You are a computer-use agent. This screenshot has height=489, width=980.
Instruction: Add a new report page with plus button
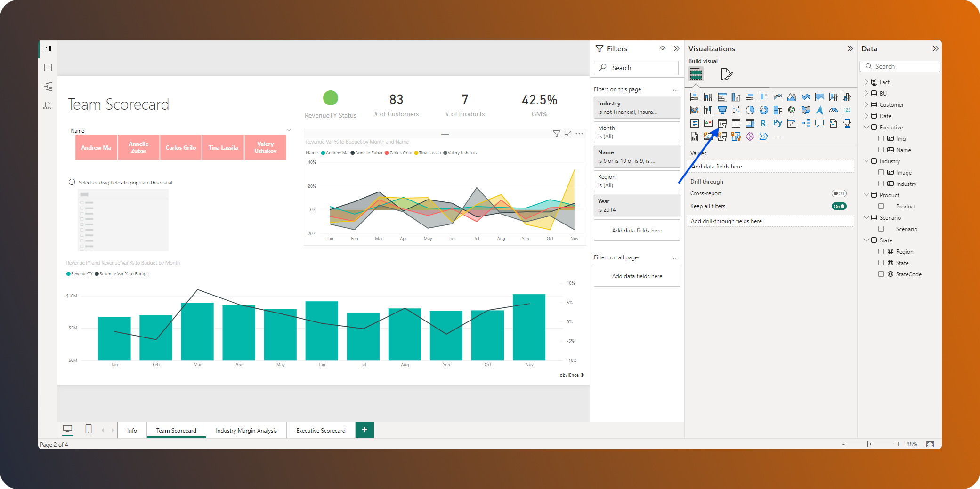[x=364, y=430]
